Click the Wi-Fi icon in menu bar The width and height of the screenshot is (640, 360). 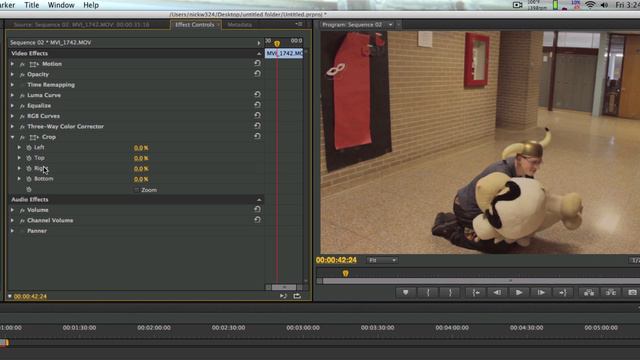coord(590,5)
